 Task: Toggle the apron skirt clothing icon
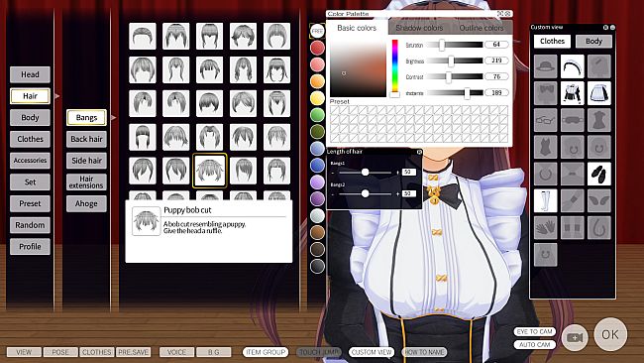[x=598, y=93]
